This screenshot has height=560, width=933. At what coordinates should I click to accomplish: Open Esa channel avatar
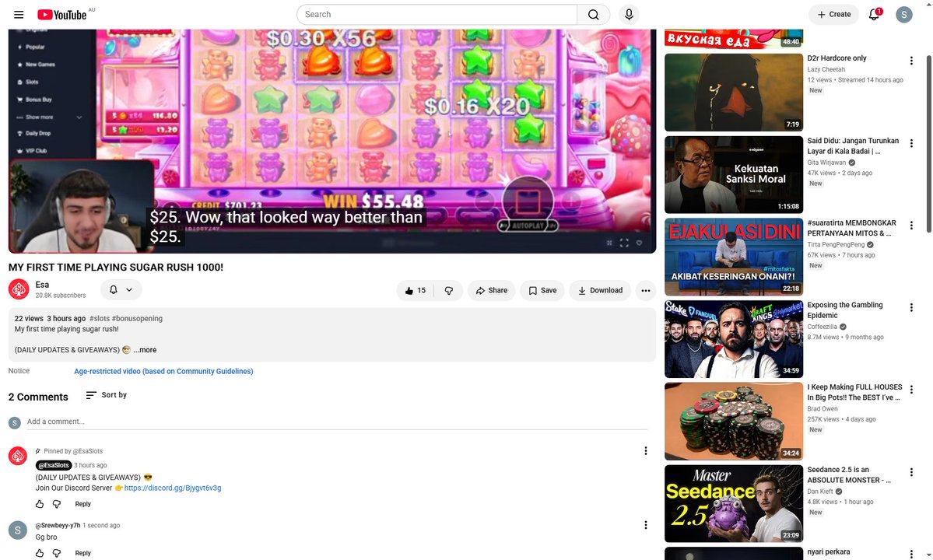pos(19,289)
